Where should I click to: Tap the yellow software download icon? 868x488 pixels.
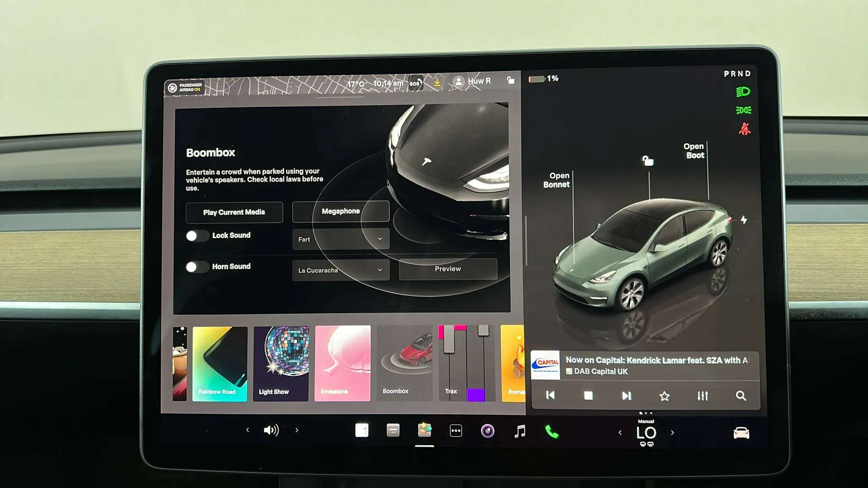[x=437, y=82]
